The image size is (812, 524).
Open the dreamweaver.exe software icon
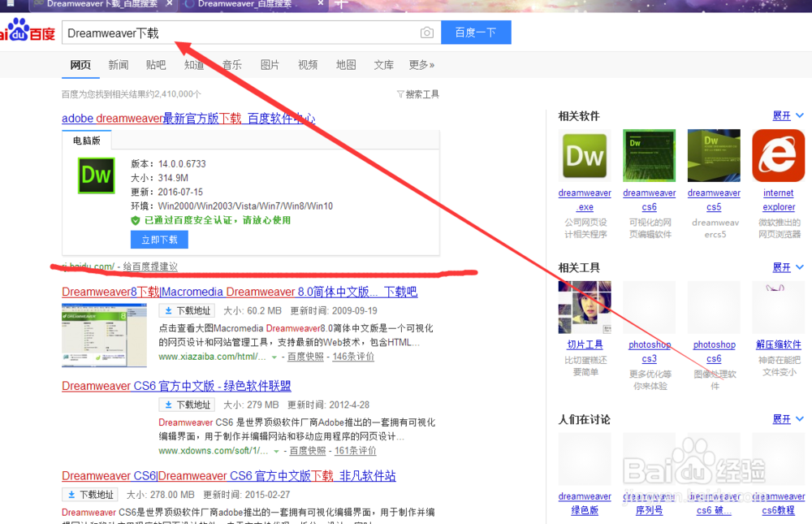(x=585, y=155)
